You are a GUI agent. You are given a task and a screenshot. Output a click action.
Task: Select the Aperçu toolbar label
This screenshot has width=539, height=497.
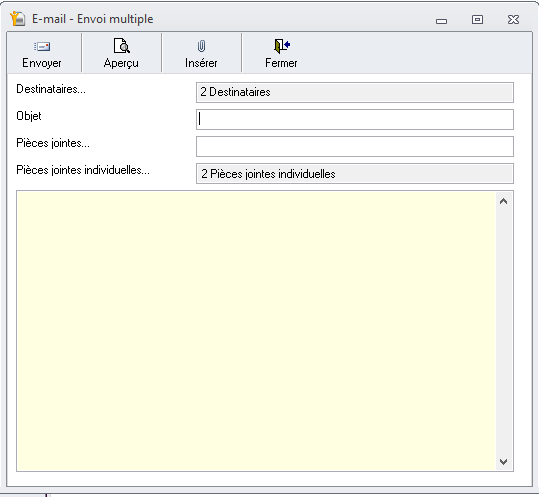click(x=121, y=63)
